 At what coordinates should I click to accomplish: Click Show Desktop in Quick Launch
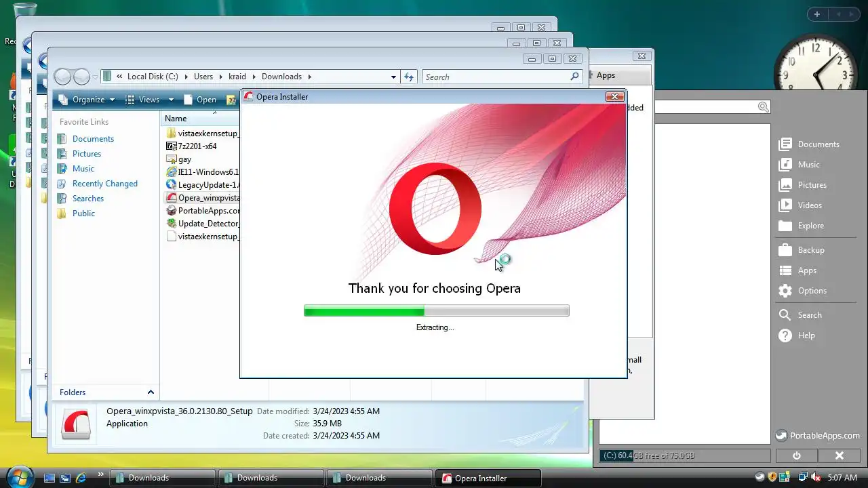[x=50, y=478]
